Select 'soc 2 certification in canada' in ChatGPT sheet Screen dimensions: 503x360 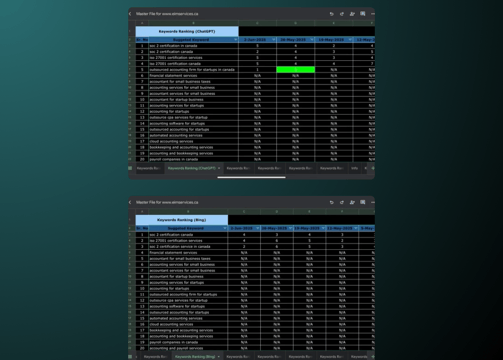193,46
